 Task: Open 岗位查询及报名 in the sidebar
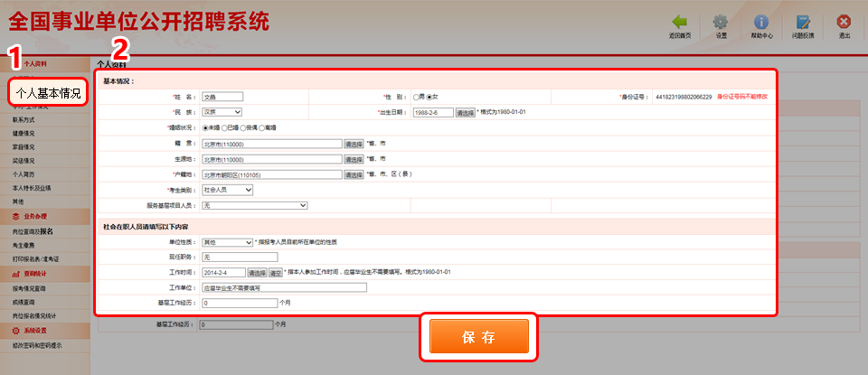coord(40,231)
